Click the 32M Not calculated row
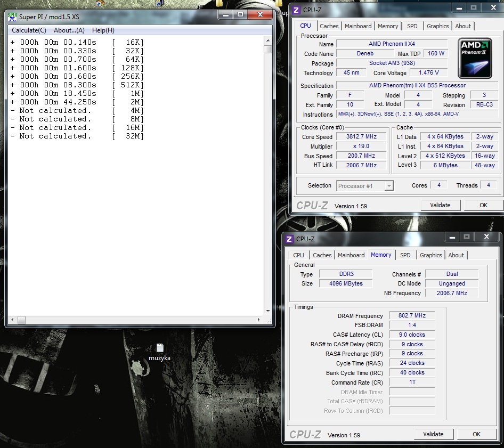 (x=77, y=136)
